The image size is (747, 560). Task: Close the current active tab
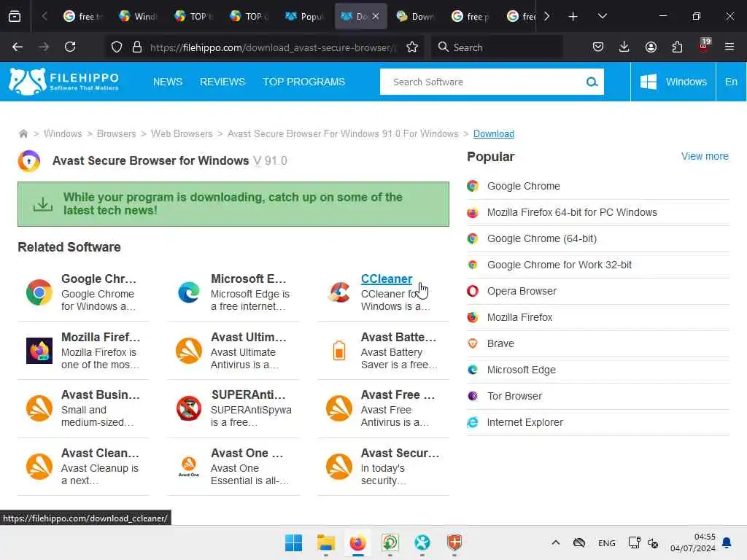[376, 16]
